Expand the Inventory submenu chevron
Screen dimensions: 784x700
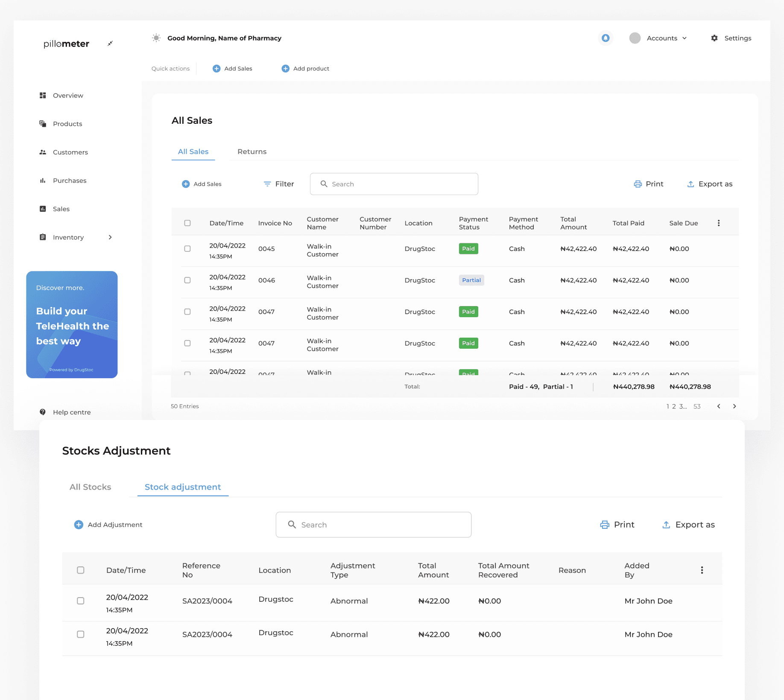(x=110, y=237)
